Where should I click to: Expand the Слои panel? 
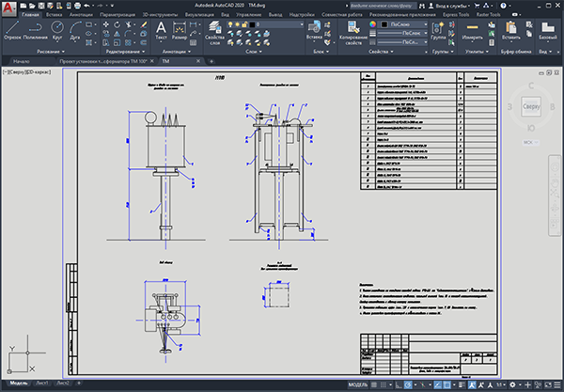pyautogui.click(x=253, y=52)
